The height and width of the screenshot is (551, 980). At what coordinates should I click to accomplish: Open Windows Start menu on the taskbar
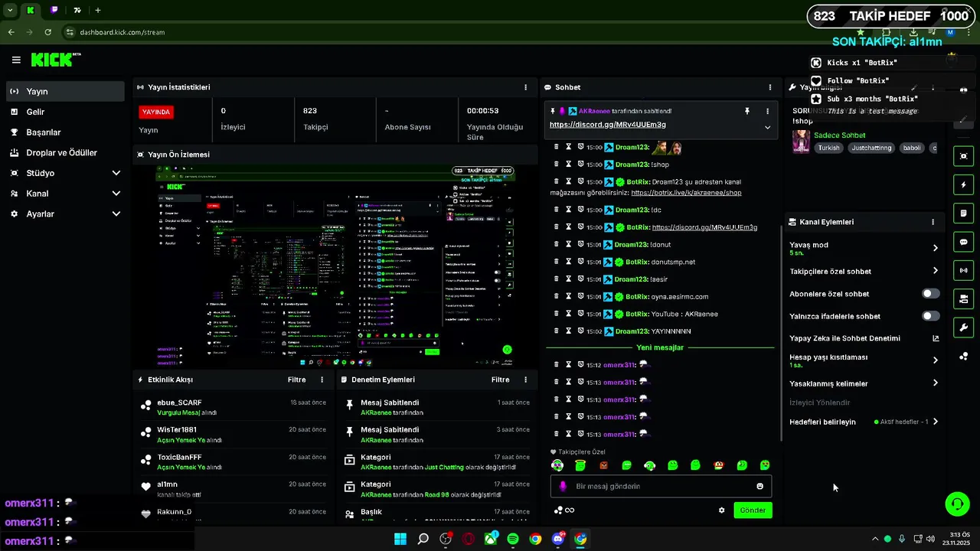coord(400,539)
